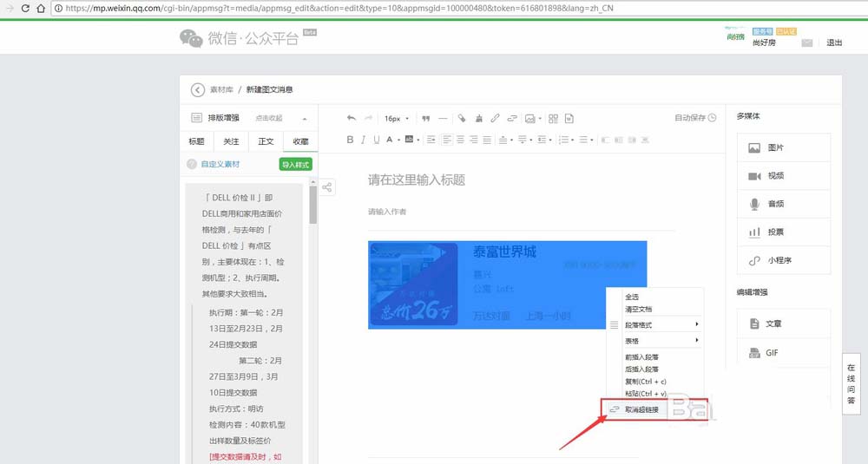Click the first-line indent icon
The image size is (868, 464).
431,140
